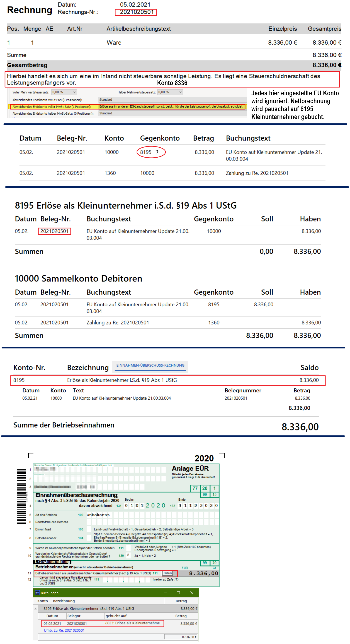The width and height of the screenshot is (350, 644).
Task: Click the 8195 Erlöse total 8.336,00 € in Buchungen
Action: [189, 608]
